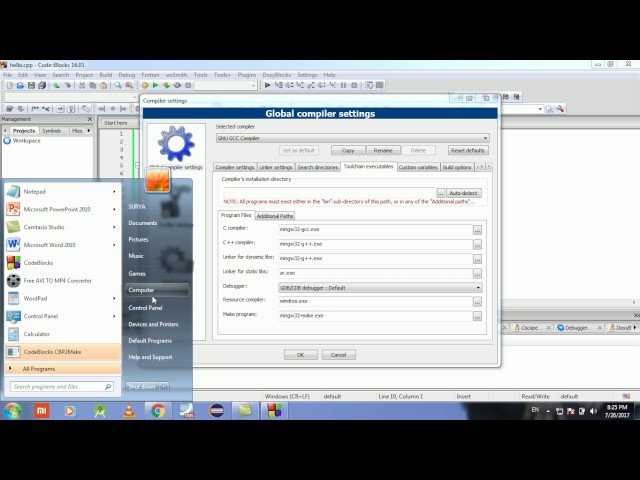
Task: Click the Abort build icon
Action: (188, 85)
